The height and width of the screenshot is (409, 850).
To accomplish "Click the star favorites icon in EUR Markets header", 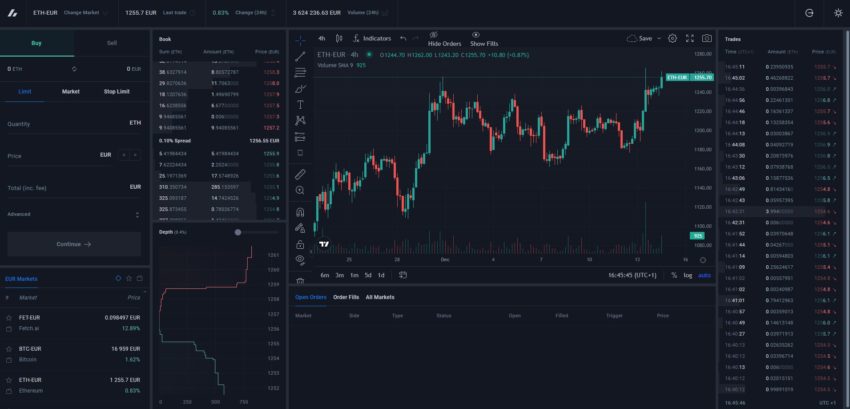I will pos(129,278).
